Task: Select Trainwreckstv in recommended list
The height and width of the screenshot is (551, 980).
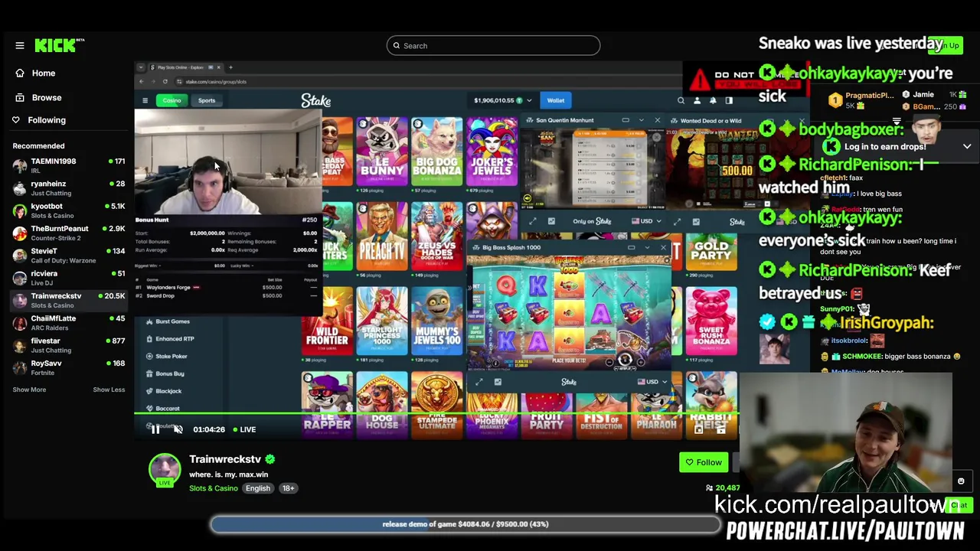Action: 68,300
